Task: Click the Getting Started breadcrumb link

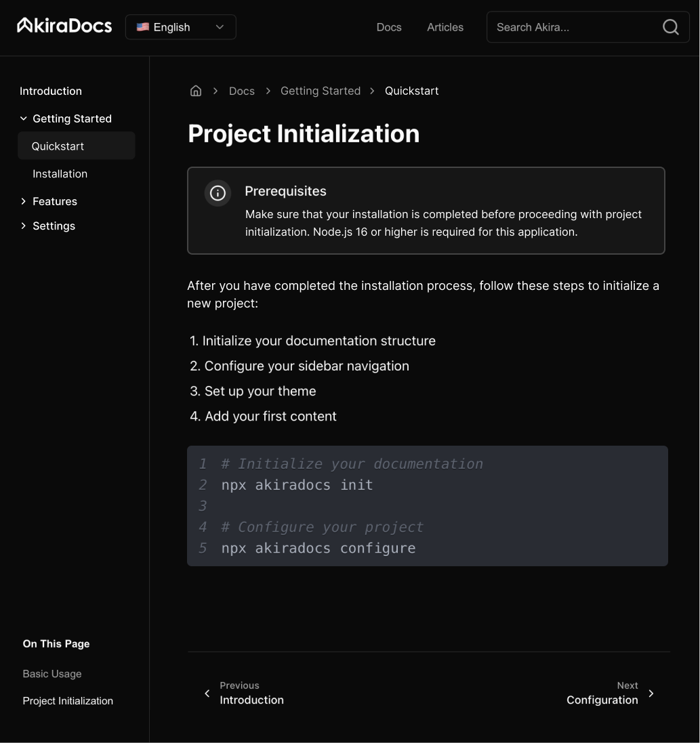Action: [321, 90]
